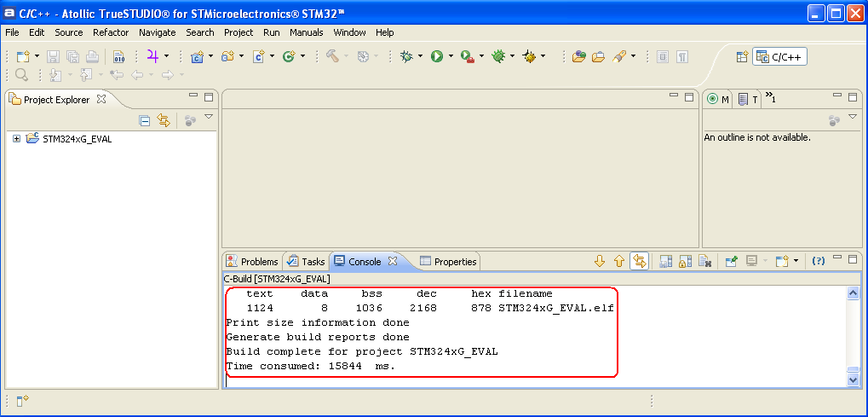Open the Run dropdown arrow

tap(451, 56)
